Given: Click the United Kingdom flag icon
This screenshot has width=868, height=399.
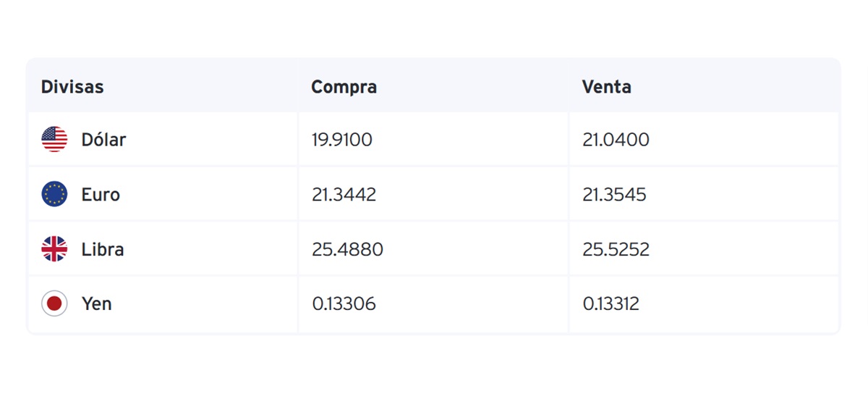Looking at the screenshot, I should coord(54,249).
